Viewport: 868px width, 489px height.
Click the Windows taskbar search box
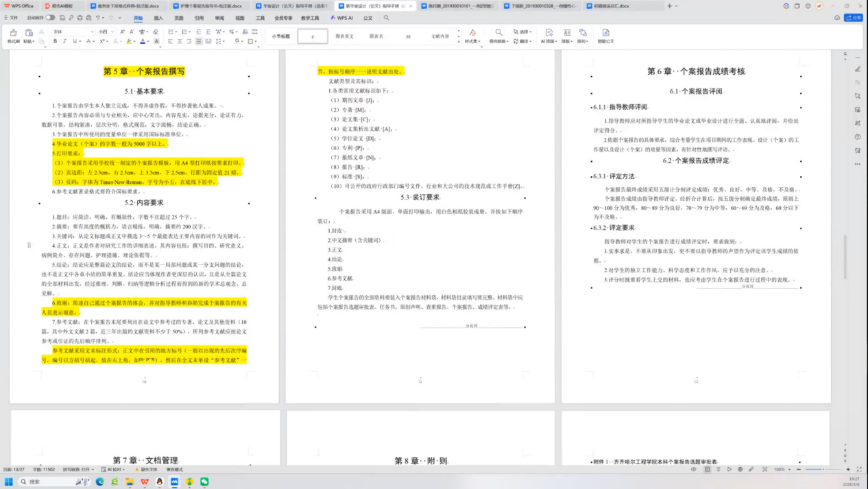(51, 482)
